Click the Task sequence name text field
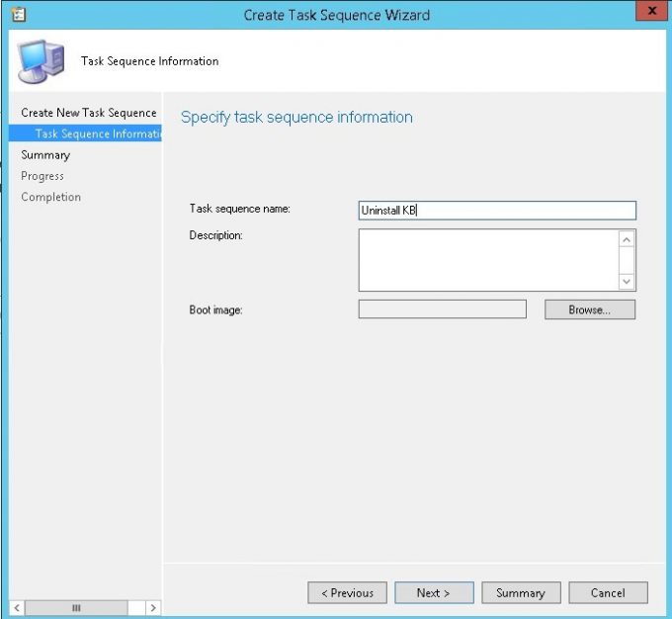Image resolution: width=672 pixels, height=619 pixels. [496, 210]
